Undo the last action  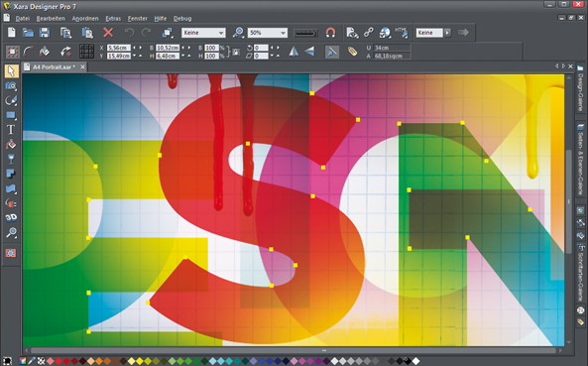pyautogui.click(x=129, y=33)
